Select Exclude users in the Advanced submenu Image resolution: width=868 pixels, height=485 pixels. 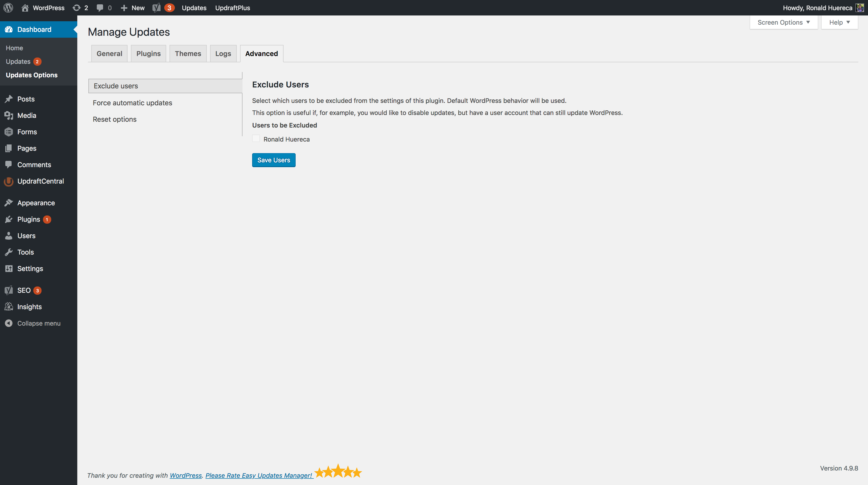coord(165,86)
